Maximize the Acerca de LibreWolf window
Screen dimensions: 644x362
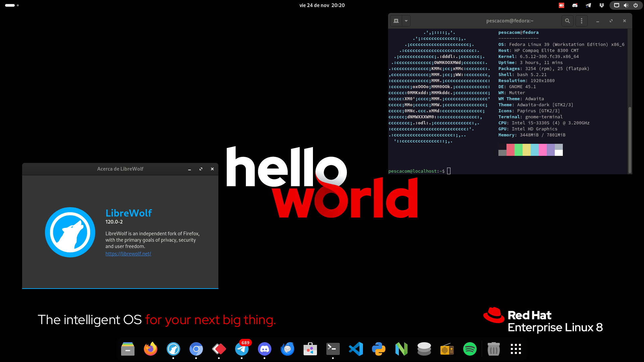[x=201, y=169]
